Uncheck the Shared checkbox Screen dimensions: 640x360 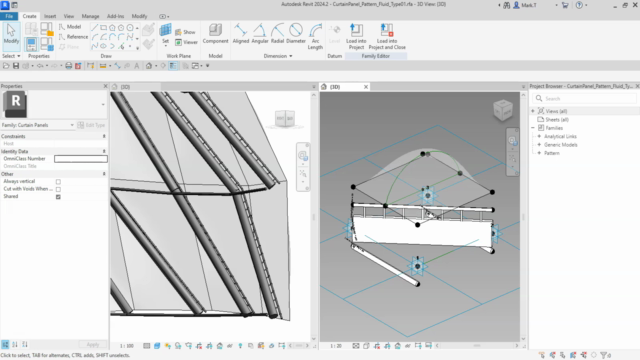point(58,197)
